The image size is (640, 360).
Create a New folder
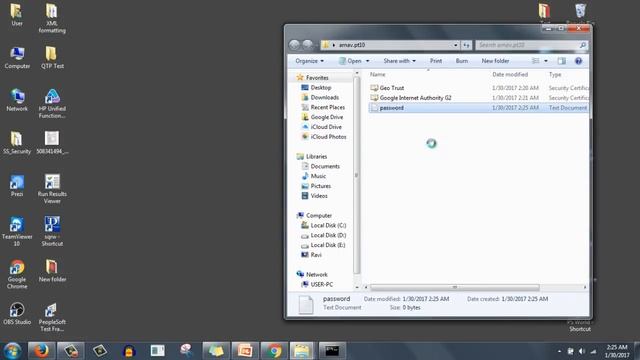tap(495, 61)
